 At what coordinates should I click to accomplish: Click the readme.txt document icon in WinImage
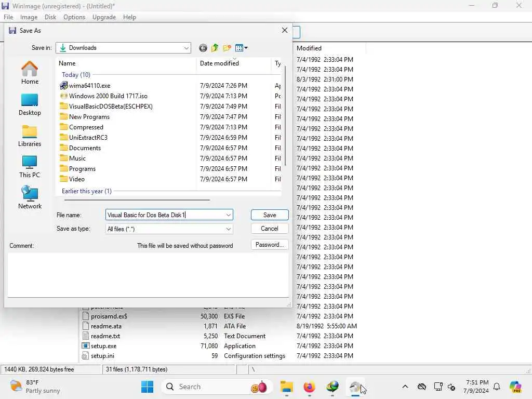(86, 336)
